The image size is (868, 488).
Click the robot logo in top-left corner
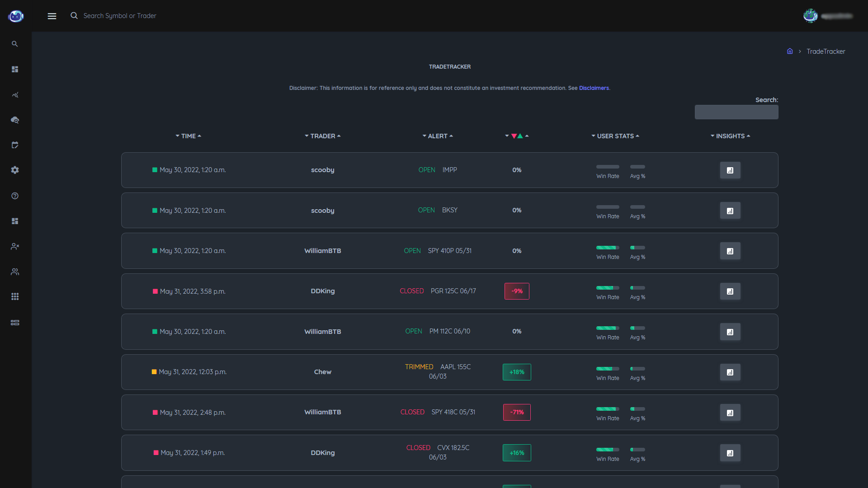(x=16, y=16)
